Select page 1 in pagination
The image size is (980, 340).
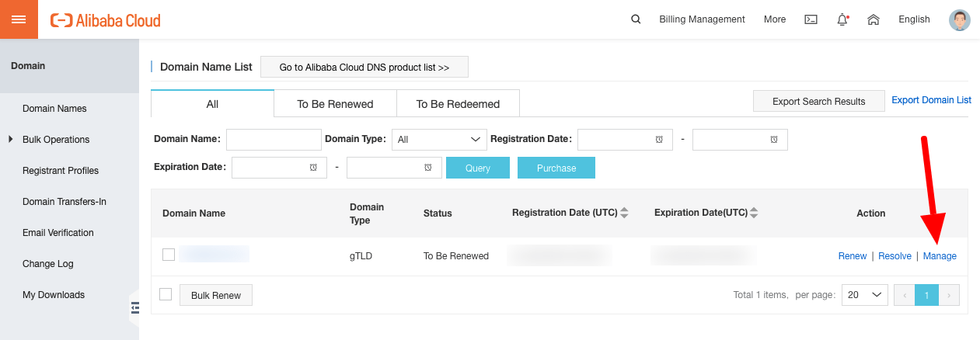(x=927, y=295)
